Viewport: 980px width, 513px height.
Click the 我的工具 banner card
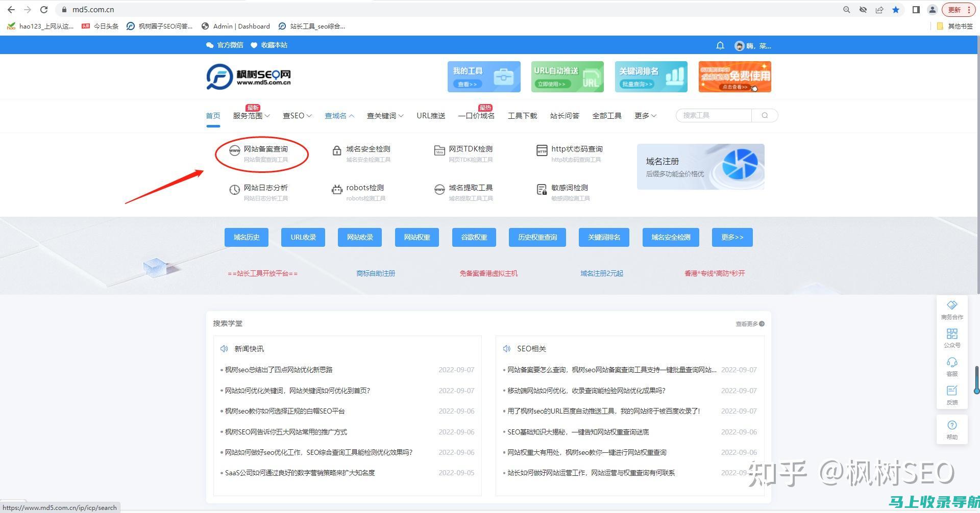[x=484, y=76]
